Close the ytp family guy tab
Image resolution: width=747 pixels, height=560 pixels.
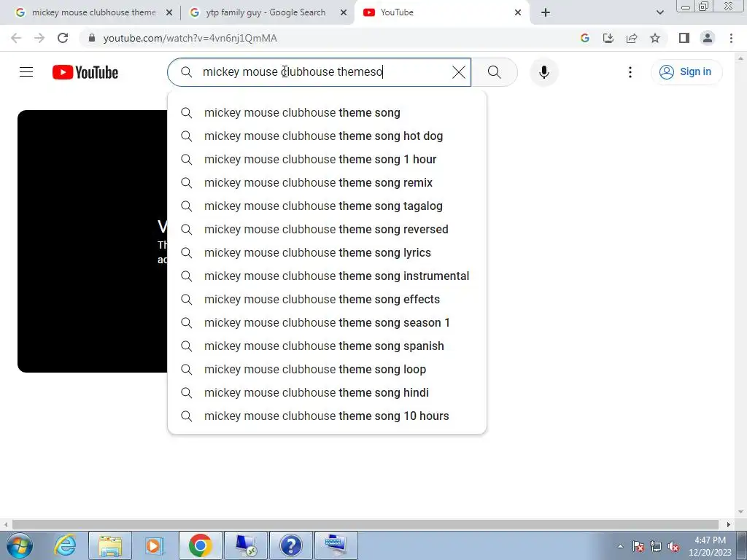[343, 12]
